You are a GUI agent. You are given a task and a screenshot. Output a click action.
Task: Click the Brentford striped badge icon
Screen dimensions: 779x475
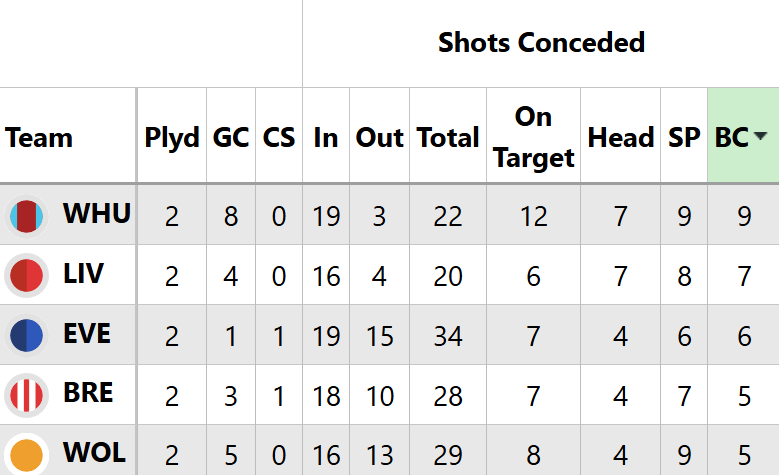point(26,395)
